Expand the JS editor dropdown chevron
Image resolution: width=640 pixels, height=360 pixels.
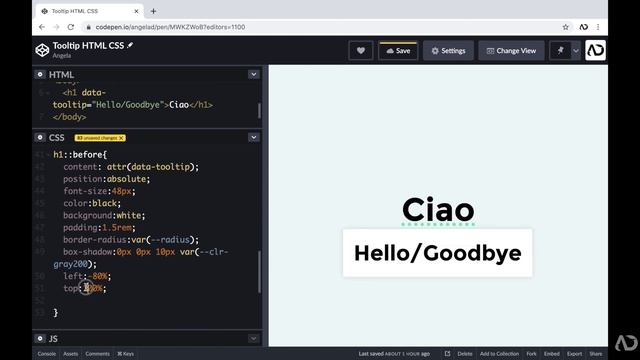253,338
